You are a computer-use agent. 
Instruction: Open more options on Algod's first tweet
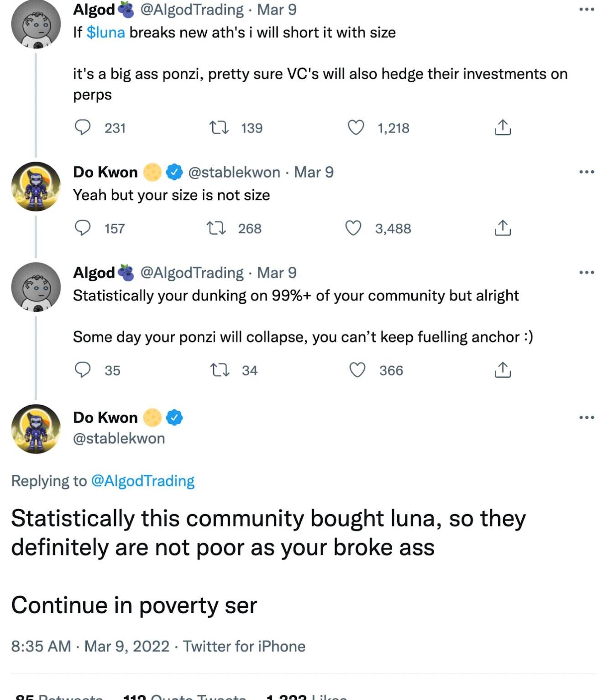[x=586, y=10]
